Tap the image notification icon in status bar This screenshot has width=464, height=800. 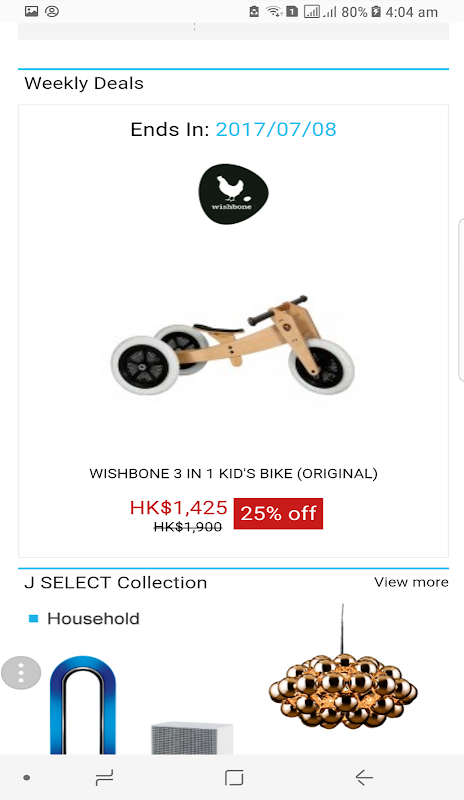32,11
